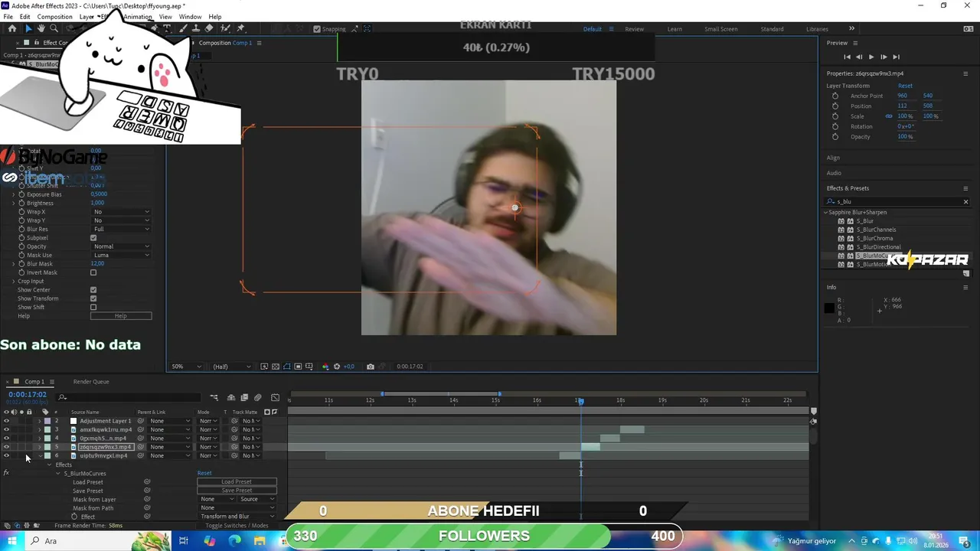Switch to the Learn workspace
Image resolution: width=980 pixels, height=551 pixels.
[675, 29]
